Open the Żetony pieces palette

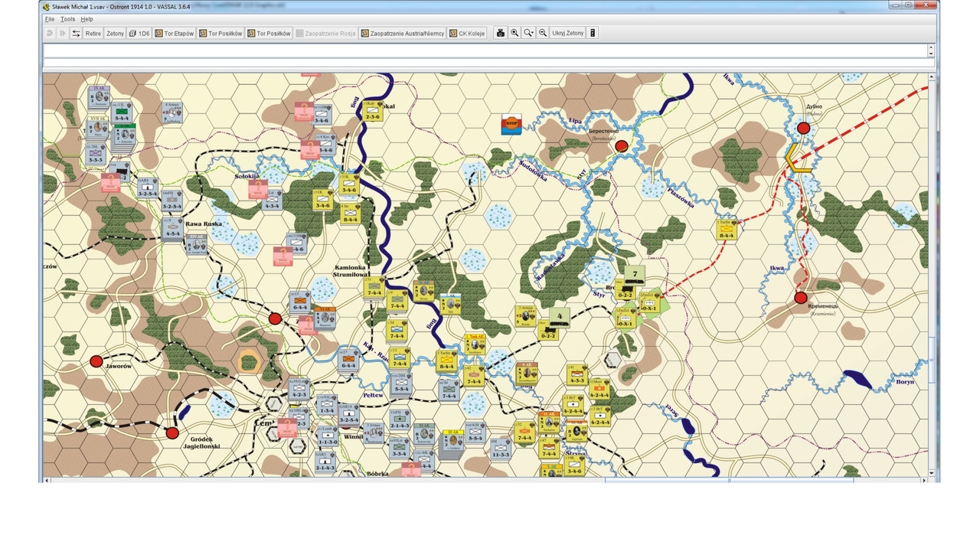pos(115,34)
